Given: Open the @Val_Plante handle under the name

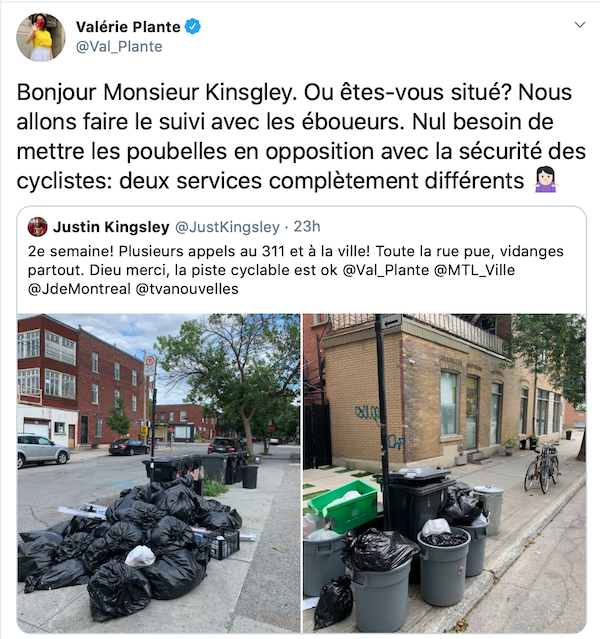Looking at the screenshot, I should pyautogui.click(x=119, y=47).
